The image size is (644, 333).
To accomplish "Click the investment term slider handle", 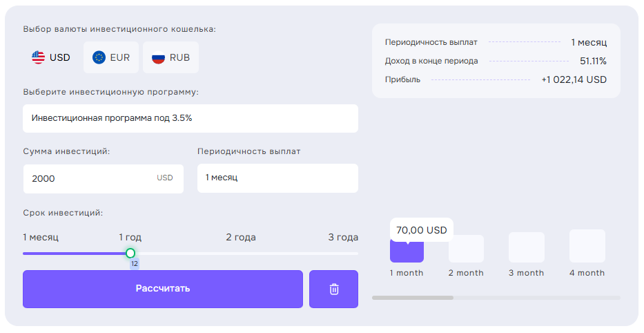I will click(130, 254).
